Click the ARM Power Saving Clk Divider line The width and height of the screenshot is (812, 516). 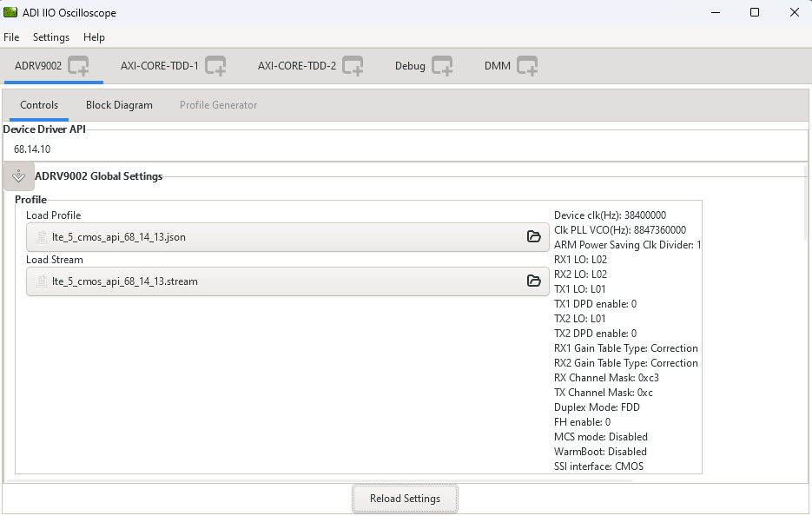[x=627, y=244]
